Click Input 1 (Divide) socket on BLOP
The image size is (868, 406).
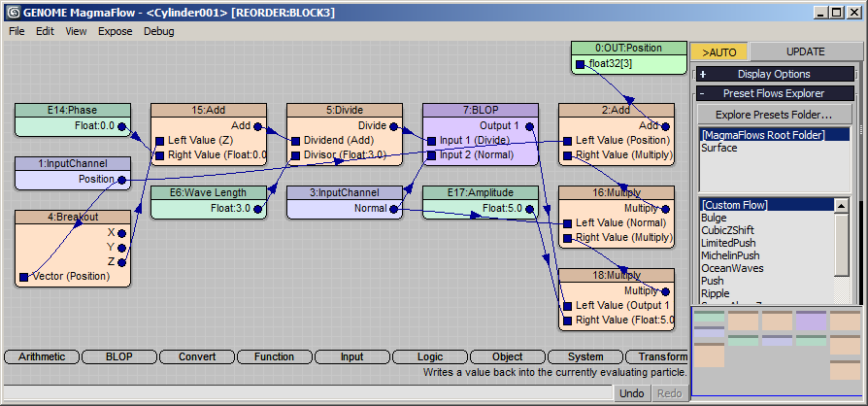(x=431, y=141)
